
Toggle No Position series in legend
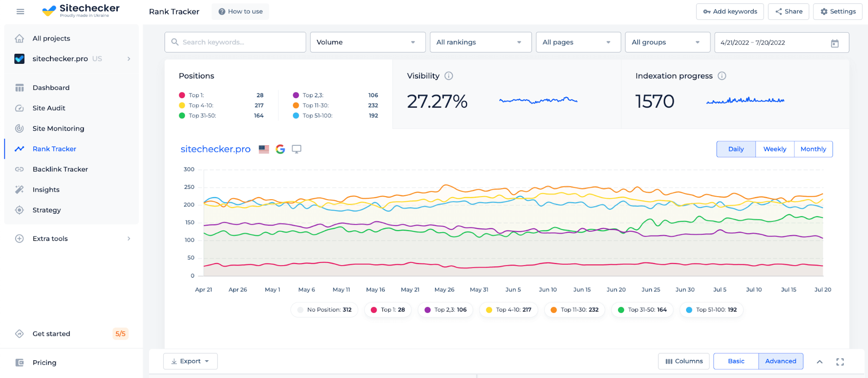[324, 310]
